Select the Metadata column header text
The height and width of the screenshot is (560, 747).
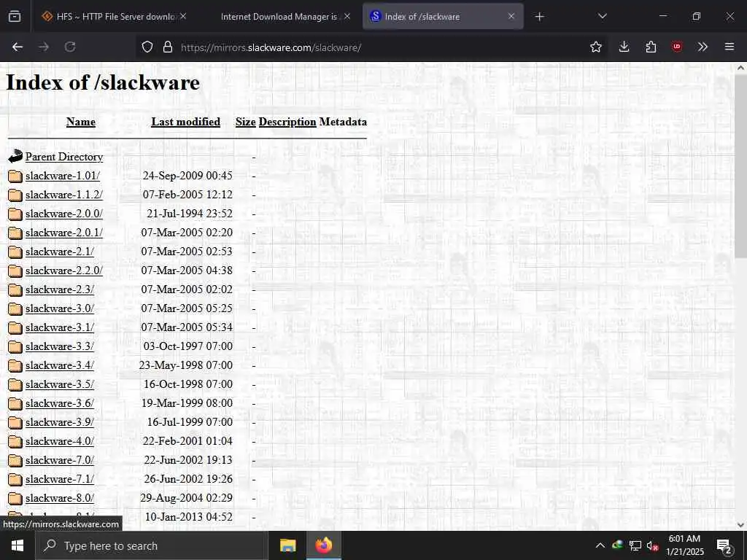tap(343, 122)
